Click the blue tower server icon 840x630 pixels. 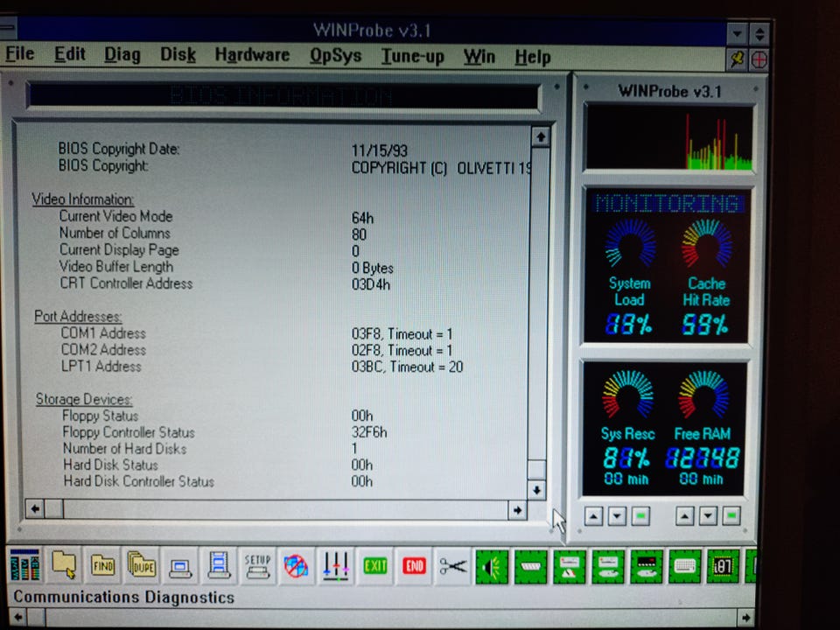(219, 565)
